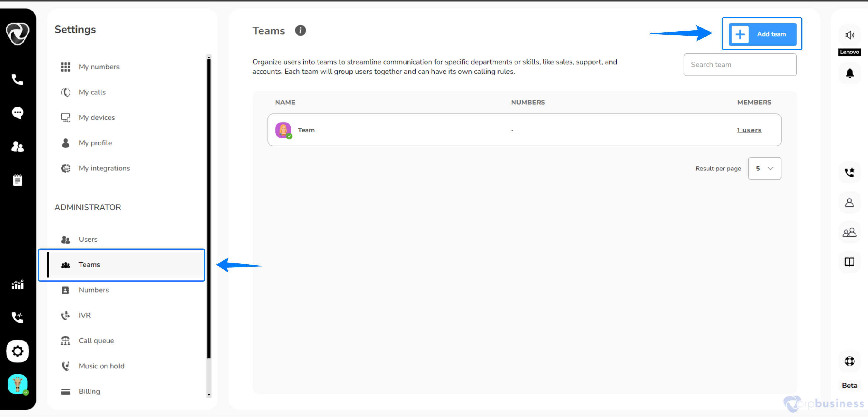Open the chat messages icon in the left sidebar
The width and height of the screenshot is (868, 417).
[x=18, y=113]
